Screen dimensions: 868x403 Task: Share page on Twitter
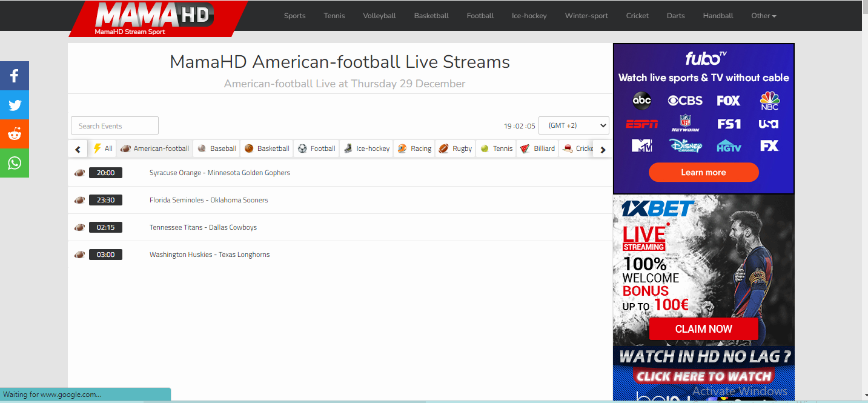click(x=15, y=105)
